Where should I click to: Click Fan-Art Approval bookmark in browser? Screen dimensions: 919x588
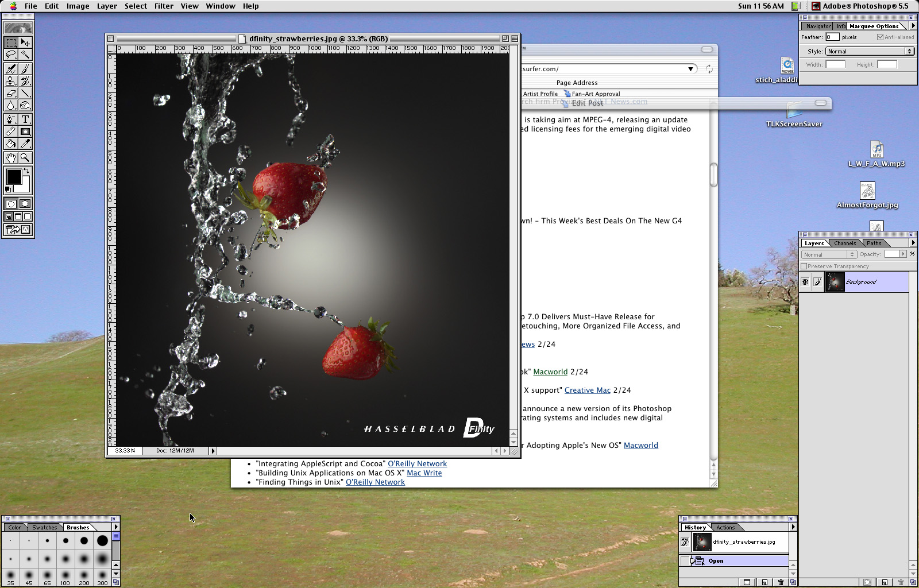tap(592, 94)
